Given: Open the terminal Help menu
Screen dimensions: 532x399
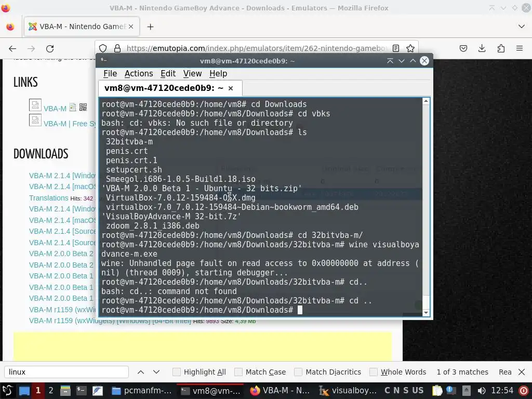Looking at the screenshot, I should click(218, 74).
